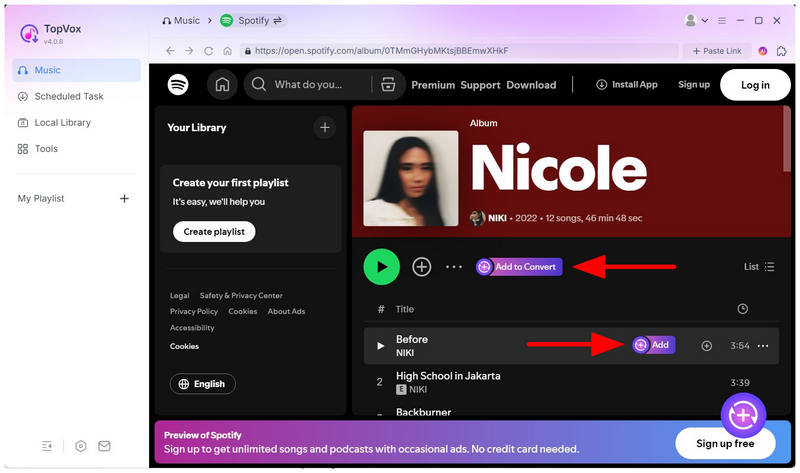
Task: Click the 'What do you...' search field
Action: point(310,85)
